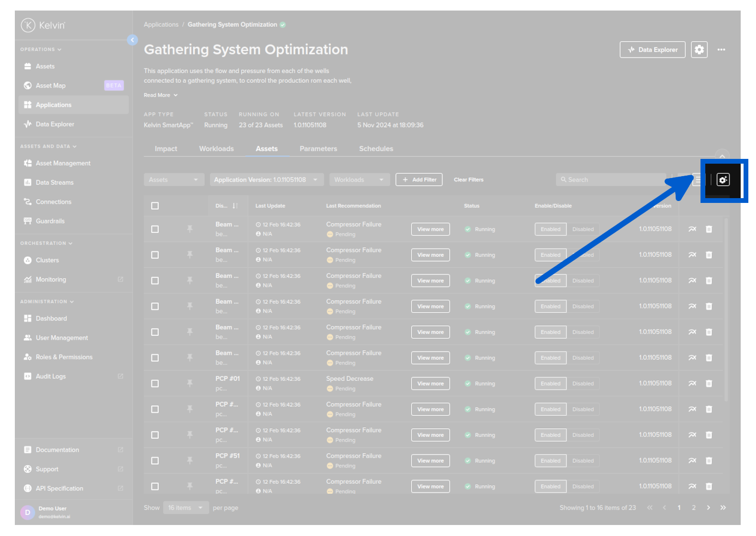Open the Application Version filter dropdown
Screen dimensions: 756x536
266,180
